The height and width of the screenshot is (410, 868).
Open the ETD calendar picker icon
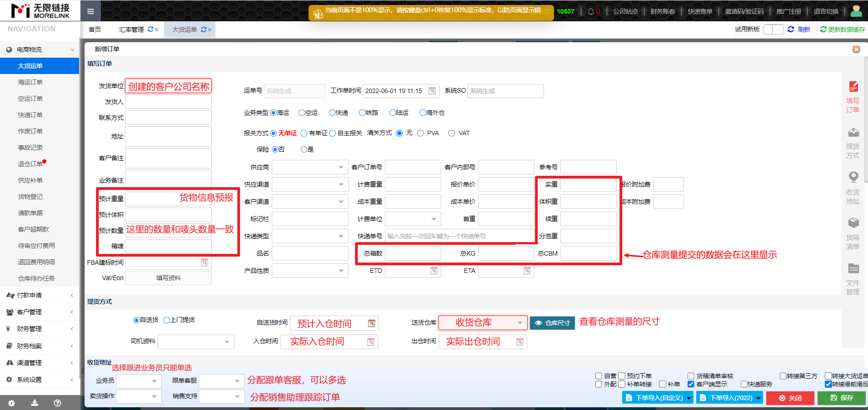pos(434,271)
